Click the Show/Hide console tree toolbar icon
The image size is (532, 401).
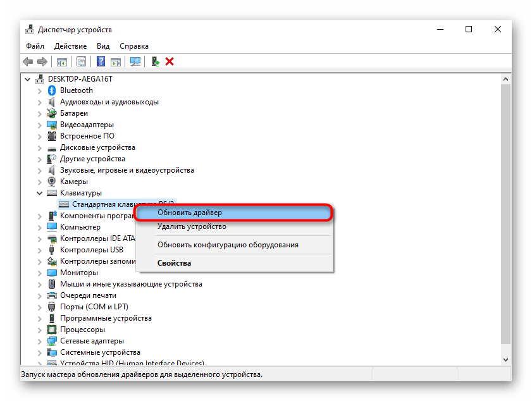(x=62, y=61)
